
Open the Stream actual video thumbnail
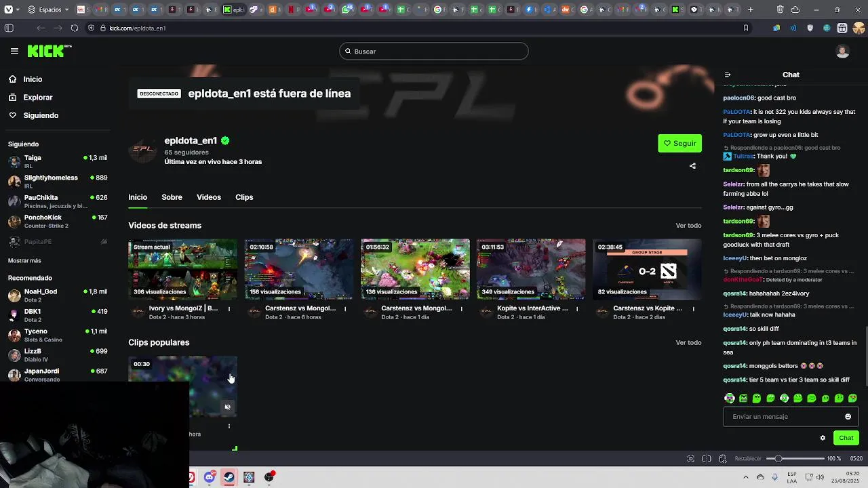(x=183, y=269)
